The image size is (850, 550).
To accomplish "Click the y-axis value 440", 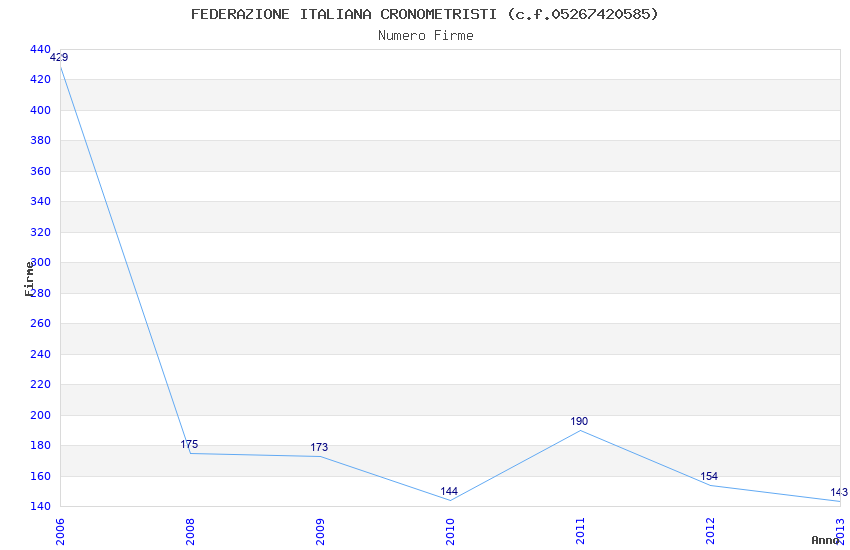I will tap(41, 49).
